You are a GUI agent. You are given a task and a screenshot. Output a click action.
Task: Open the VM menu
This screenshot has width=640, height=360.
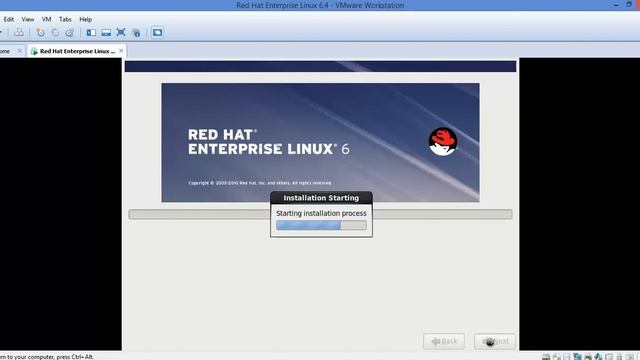pos(47,19)
